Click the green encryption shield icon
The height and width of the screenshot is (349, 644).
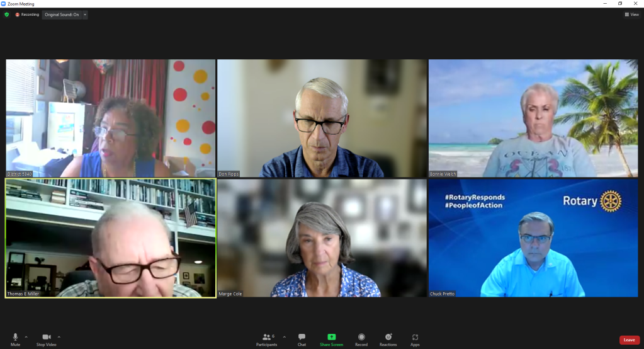(7, 14)
